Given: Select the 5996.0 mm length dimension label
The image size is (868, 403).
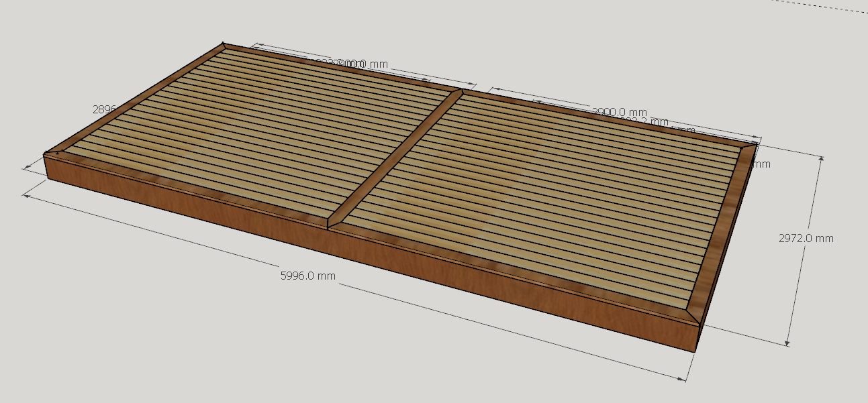Looking at the screenshot, I should [308, 276].
